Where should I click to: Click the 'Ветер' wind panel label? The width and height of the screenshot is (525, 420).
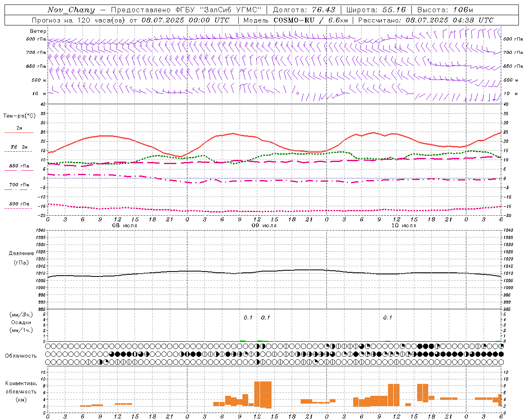(38, 31)
